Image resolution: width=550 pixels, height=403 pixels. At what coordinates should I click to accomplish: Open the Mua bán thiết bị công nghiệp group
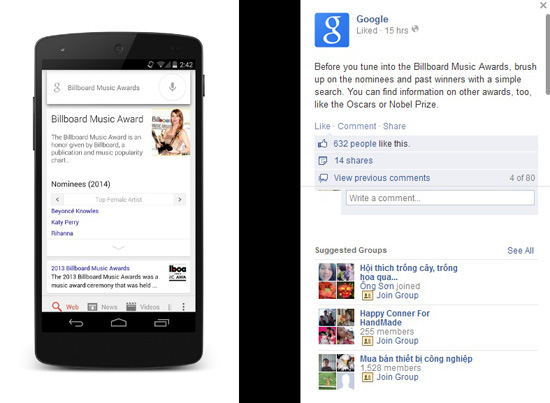tap(416, 359)
